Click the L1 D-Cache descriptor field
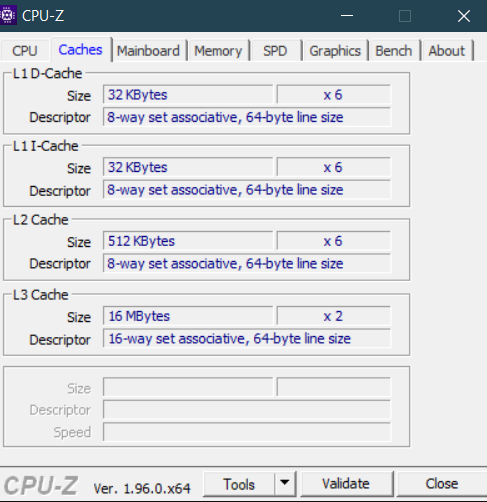This screenshot has width=487, height=502. tap(247, 117)
